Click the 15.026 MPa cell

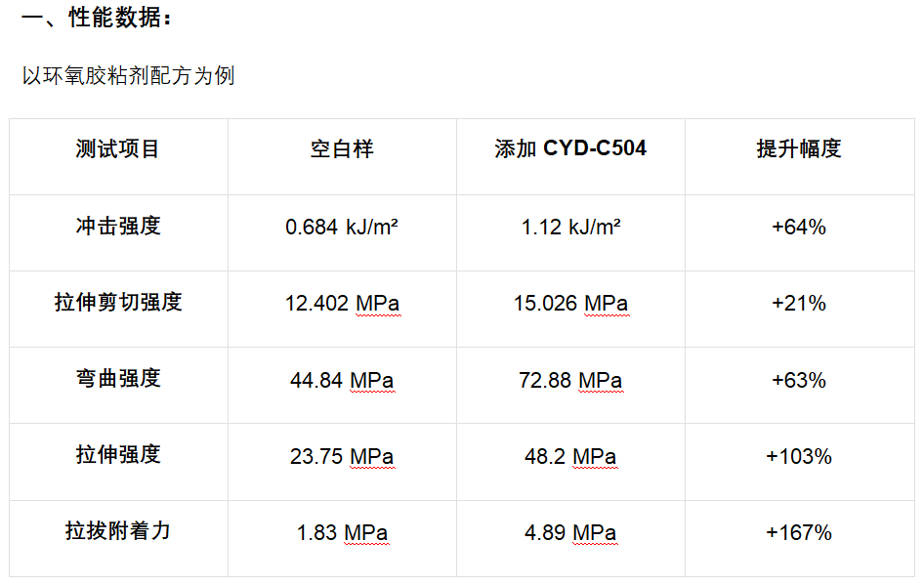coord(570,304)
